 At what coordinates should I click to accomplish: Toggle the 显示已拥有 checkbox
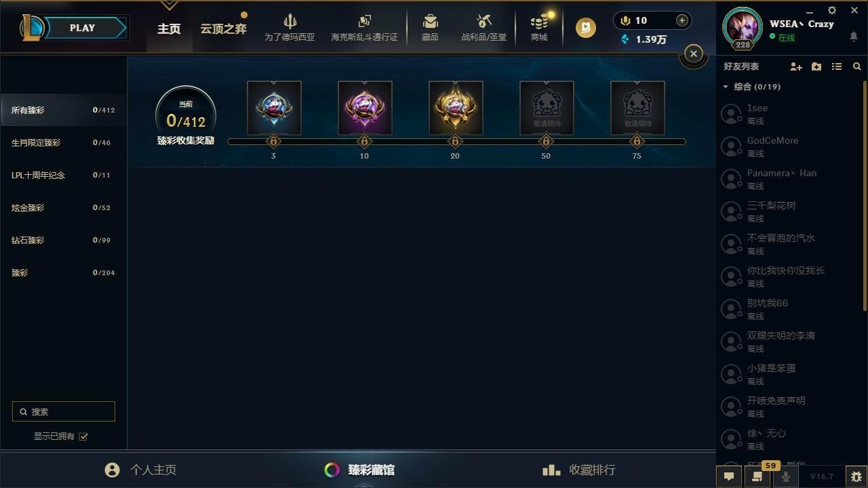click(x=83, y=436)
